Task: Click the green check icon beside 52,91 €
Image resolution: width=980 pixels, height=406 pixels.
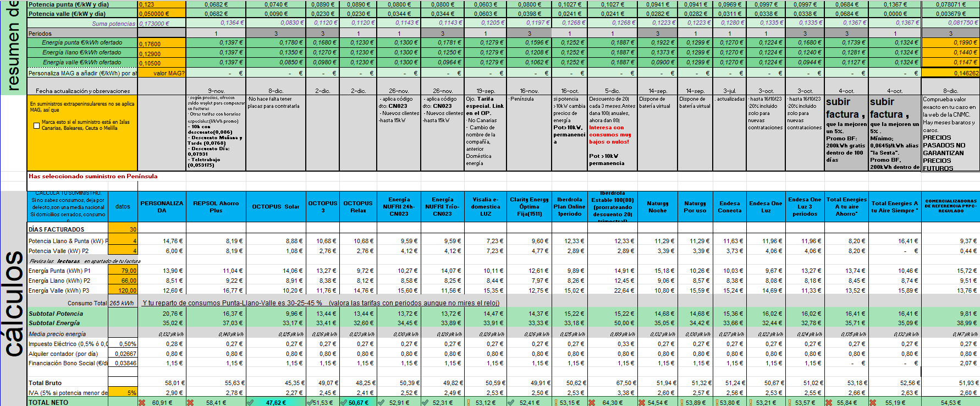Action: [381, 402]
